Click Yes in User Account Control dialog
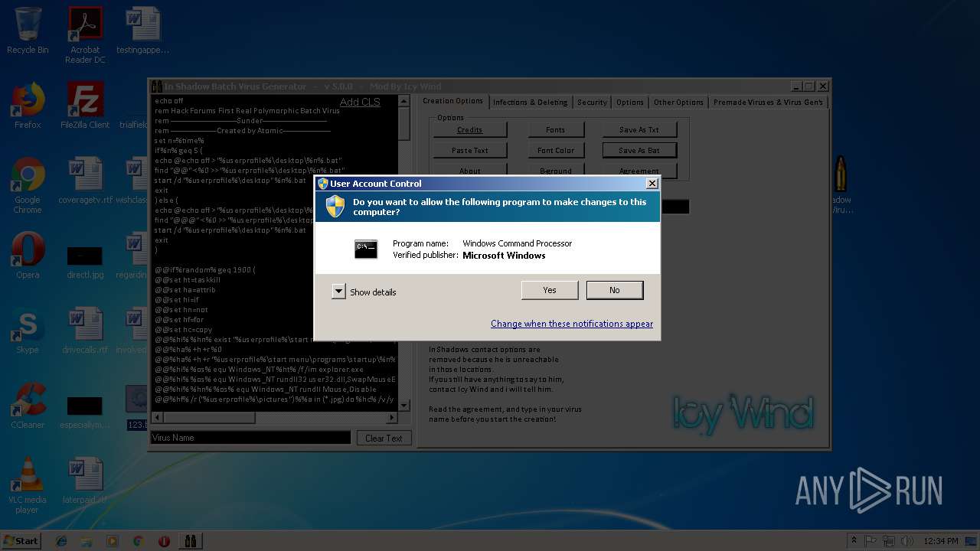 (x=549, y=290)
